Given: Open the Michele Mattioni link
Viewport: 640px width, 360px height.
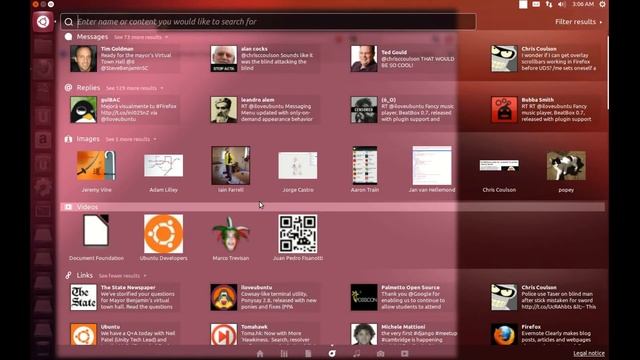Looking at the screenshot, I should pos(404,335).
